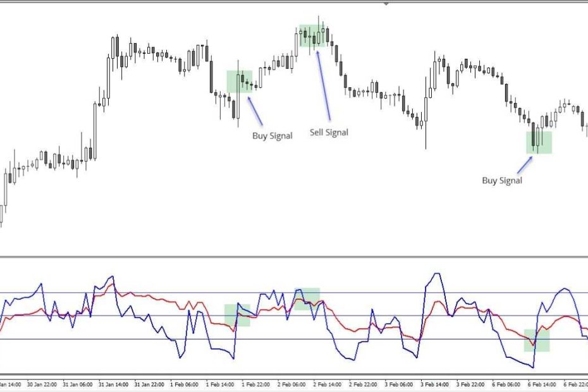Click the rightmost "Buy Signal" text label

(x=502, y=180)
